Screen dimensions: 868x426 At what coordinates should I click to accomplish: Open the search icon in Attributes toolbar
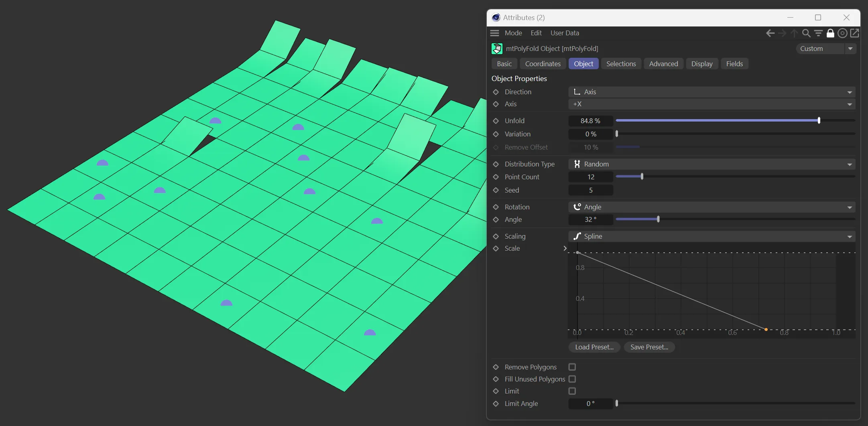(x=806, y=33)
